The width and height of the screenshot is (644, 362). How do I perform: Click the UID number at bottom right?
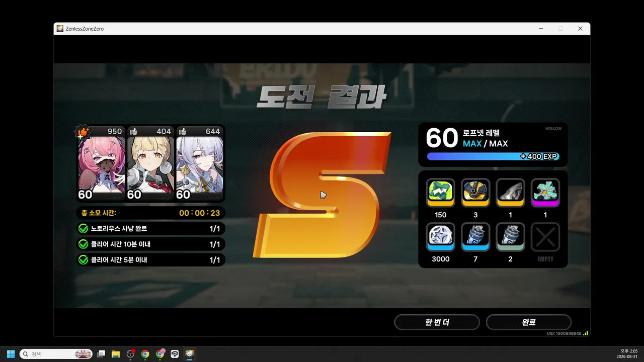pos(564,333)
